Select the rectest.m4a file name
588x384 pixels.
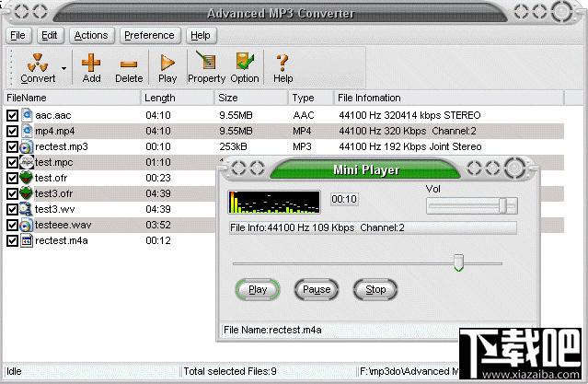point(62,240)
